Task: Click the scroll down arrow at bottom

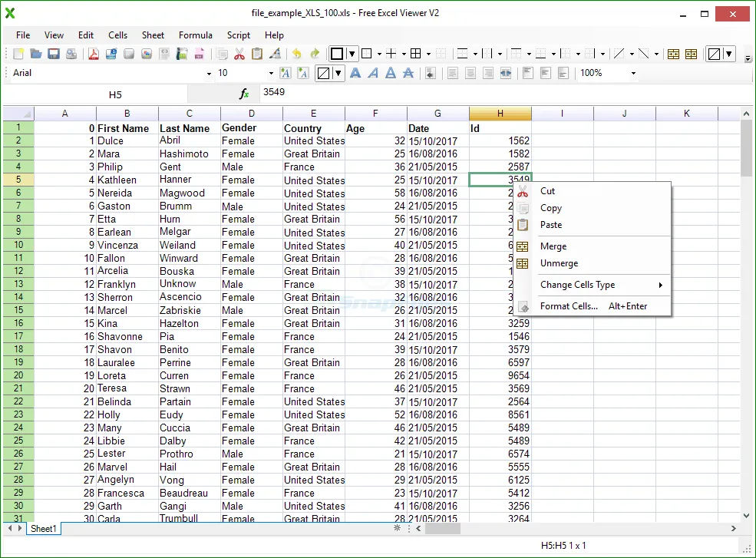Action: coord(746,516)
